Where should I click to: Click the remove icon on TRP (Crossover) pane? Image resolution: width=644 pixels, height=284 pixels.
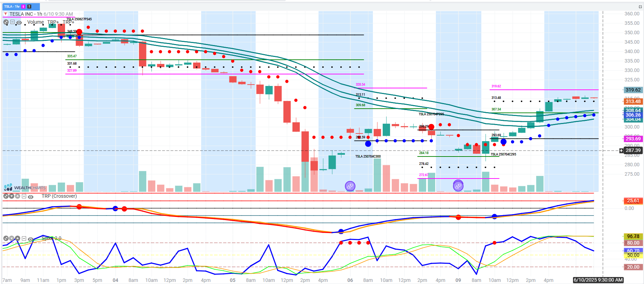click(6, 196)
